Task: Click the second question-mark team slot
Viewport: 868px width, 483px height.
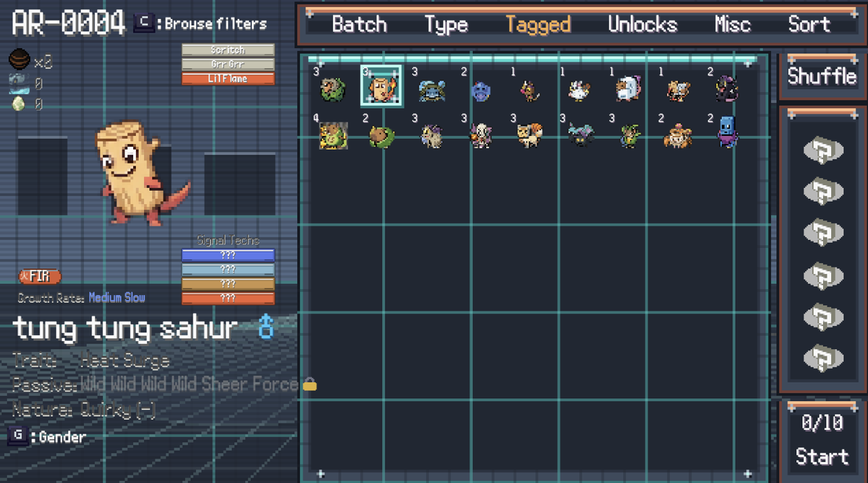Action: click(823, 192)
